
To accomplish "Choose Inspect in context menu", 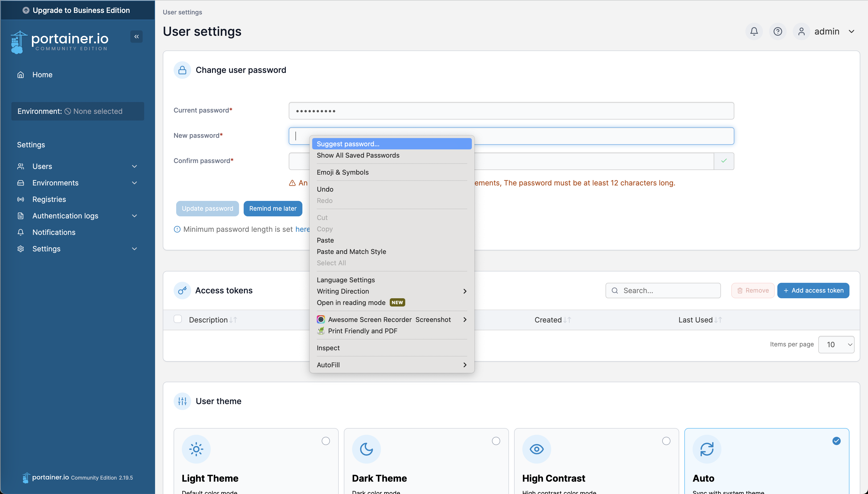I will click(392, 348).
